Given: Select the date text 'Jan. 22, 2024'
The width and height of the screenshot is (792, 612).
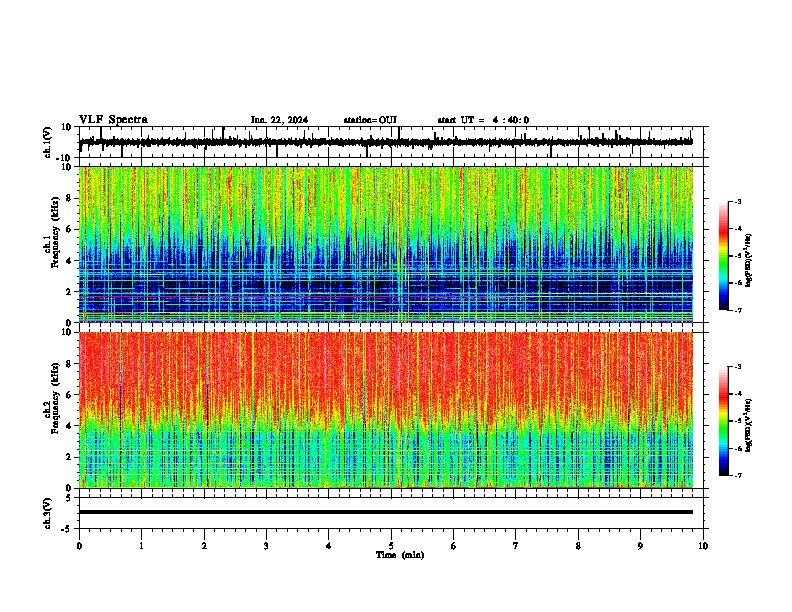Looking at the screenshot, I should click(279, 120).
